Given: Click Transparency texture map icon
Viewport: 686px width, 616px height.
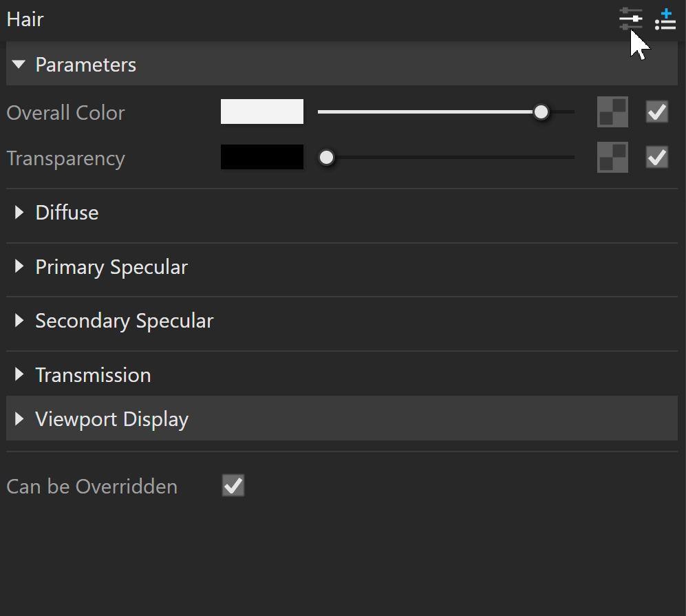Looking at the screenshot, I should (x=612, y=158).
